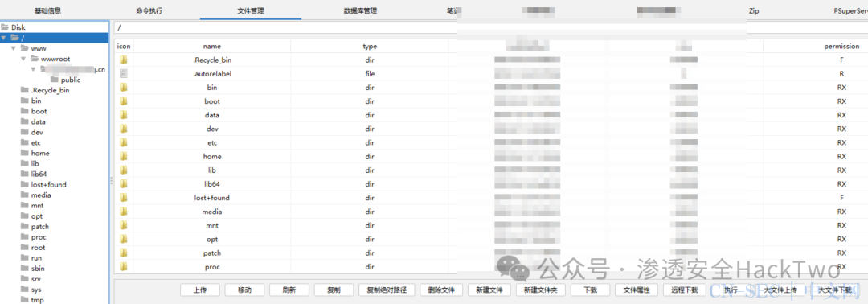Sort the table by the permission column header

841,47
